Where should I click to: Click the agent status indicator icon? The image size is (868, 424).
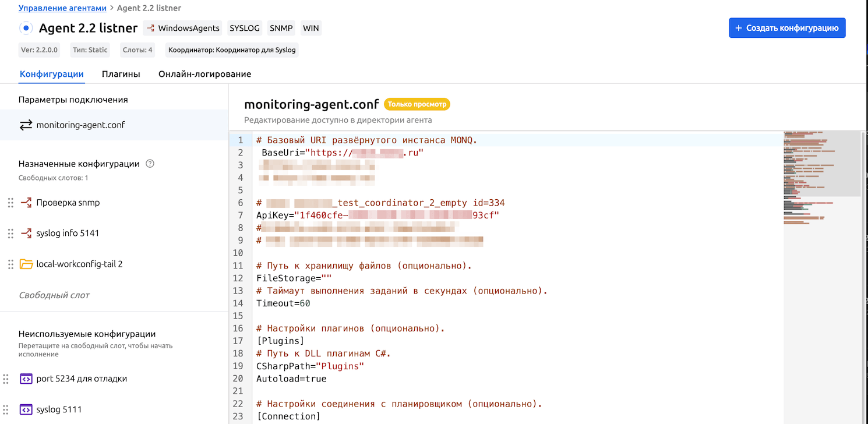tap(26, 28)
